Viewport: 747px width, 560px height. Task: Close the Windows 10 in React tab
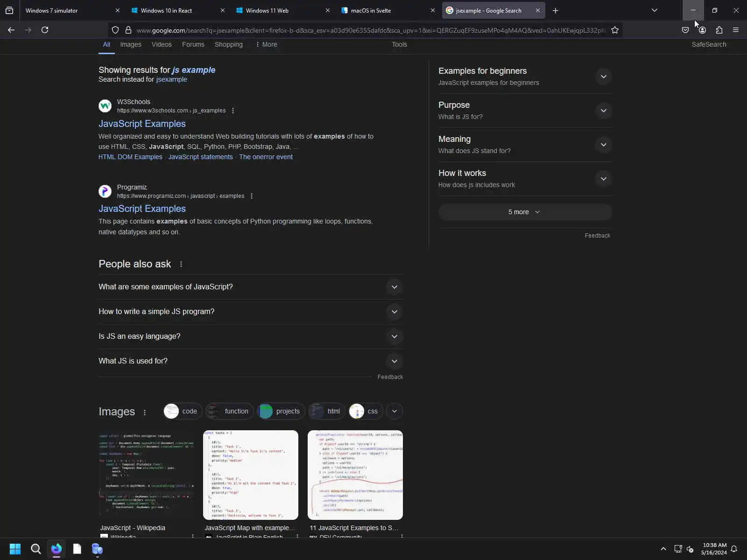pyautogui.click(x=223, y=10)
